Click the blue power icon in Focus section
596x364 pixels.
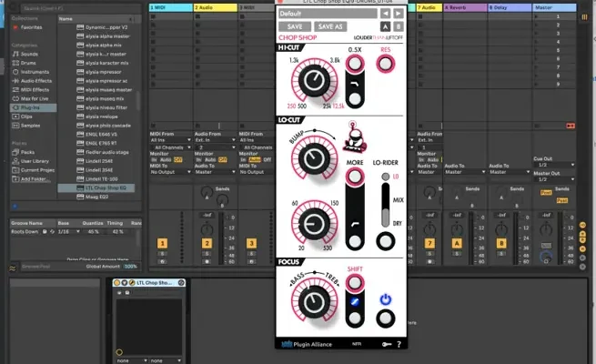(x=385, y=298)
